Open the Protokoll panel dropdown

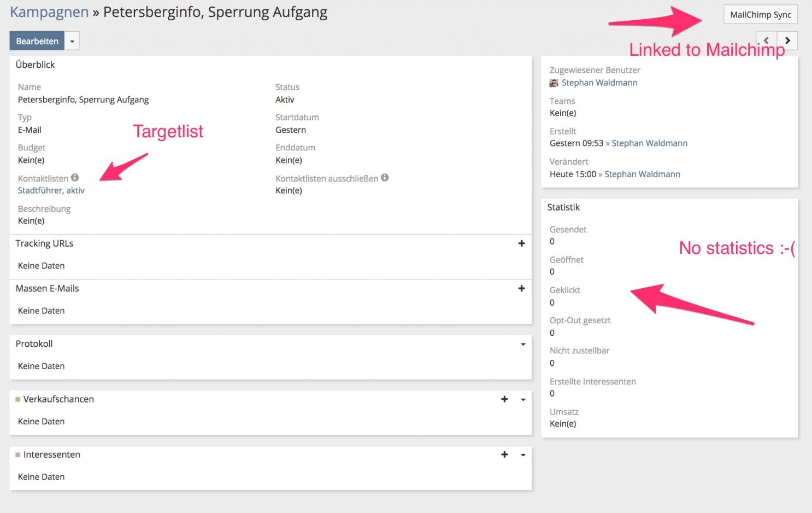coord(523,344)
